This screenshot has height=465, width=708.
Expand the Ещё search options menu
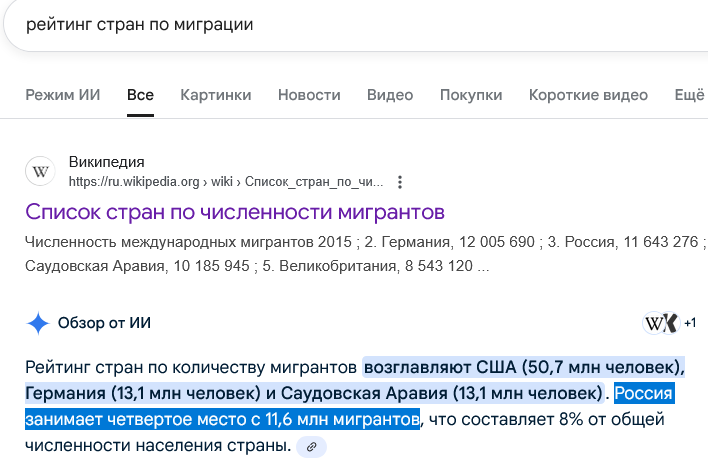[690, 95]
